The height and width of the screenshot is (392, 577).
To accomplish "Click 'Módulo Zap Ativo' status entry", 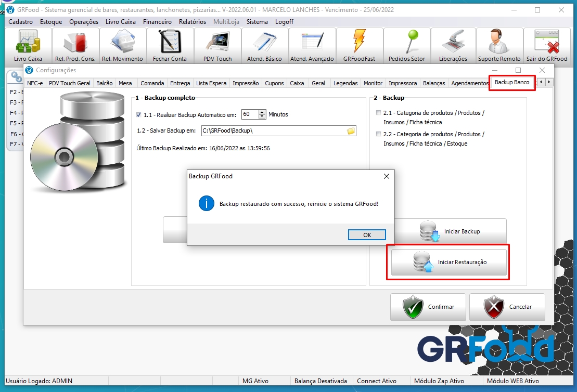I will (439, 381).
